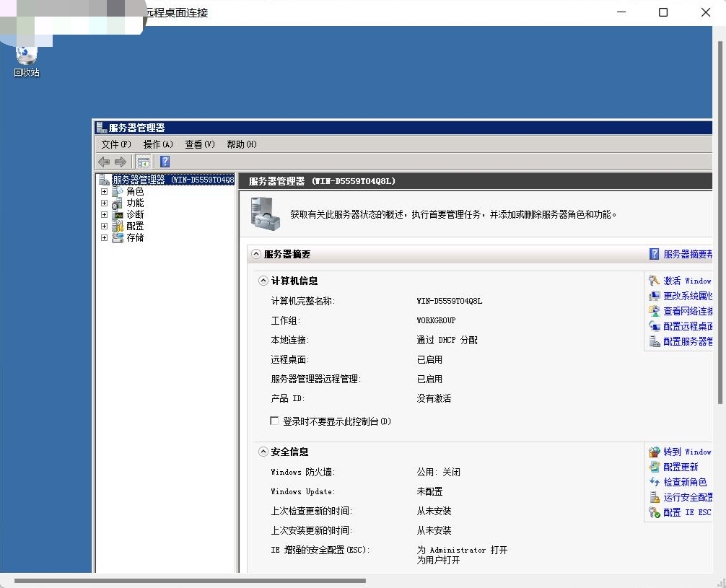The image size is (726, 588).
Task: Click the icon beside 查看网络连接
Action: tap(654, 311)
